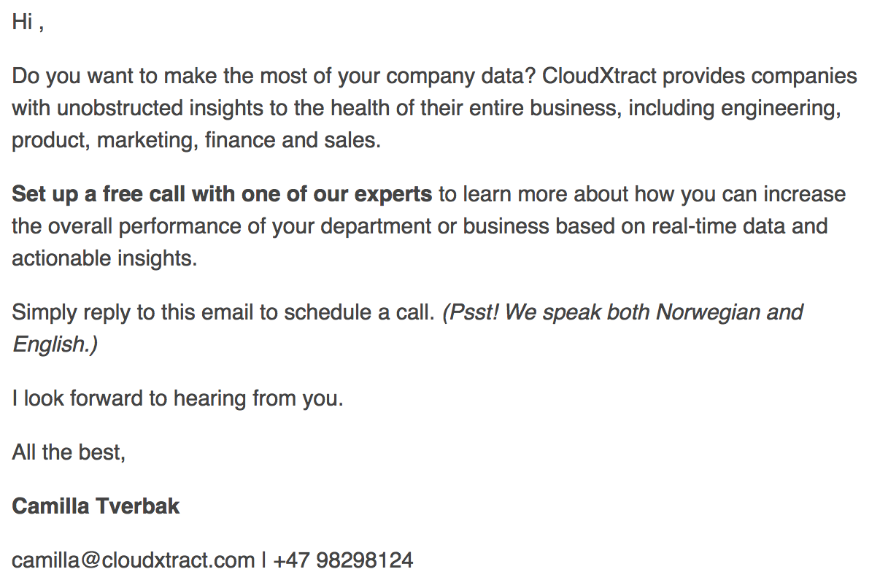
Task: Click 'product, marketing, finance and sales.' line
Action: tap(196, 140)
